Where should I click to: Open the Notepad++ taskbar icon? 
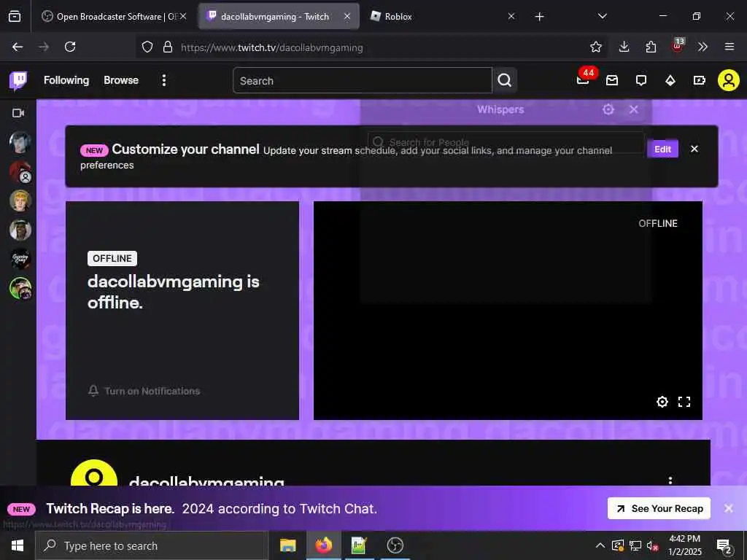click(359, 545)
